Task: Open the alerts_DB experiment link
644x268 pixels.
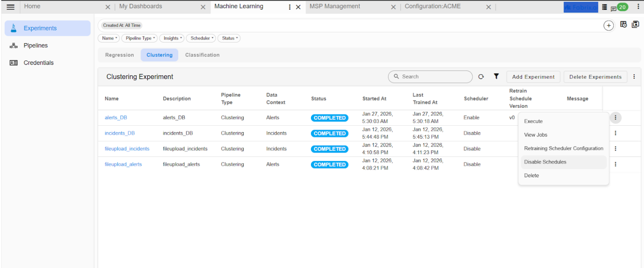Action: (x=116, y=117)
